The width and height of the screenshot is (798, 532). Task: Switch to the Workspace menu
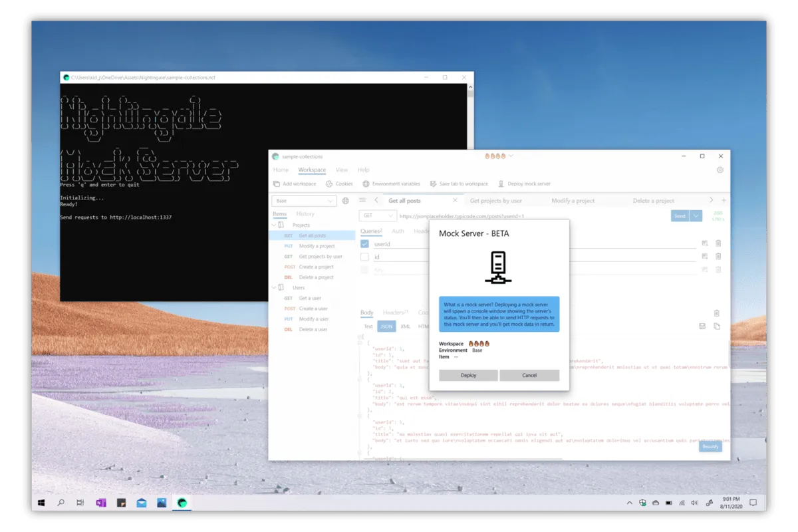tap(312, 170)
